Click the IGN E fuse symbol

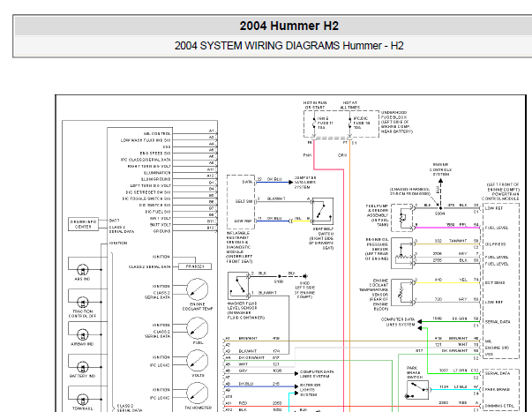[314, 124]
